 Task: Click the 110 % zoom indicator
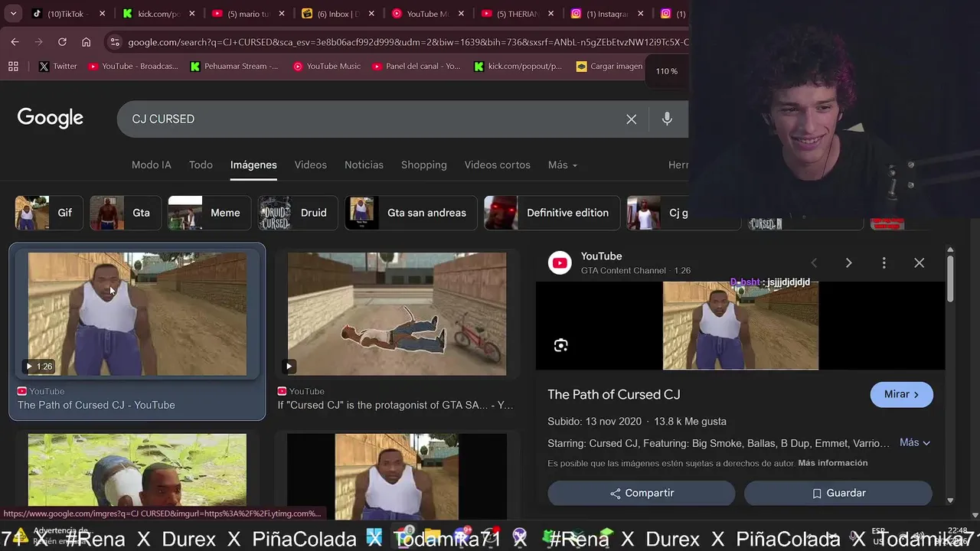tap(667, 71)
